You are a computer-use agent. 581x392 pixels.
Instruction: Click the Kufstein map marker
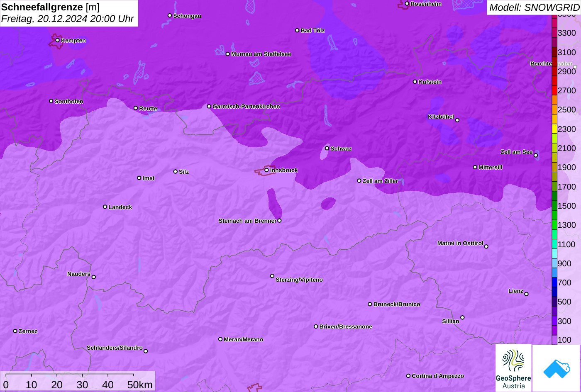pos(415,82)
